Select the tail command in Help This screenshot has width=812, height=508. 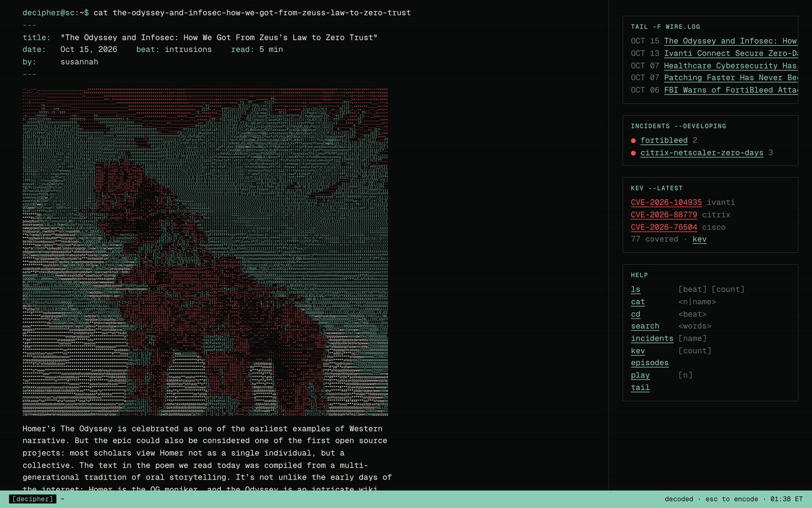640,387
